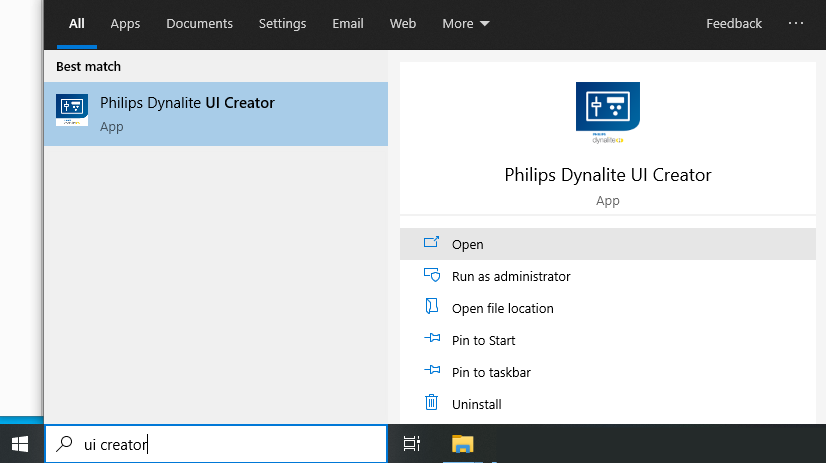Screen dimensions: 826x463
Task: Click the 'Philips Dynalite UI Creator' title in details pane
Action: pos(608,175)
